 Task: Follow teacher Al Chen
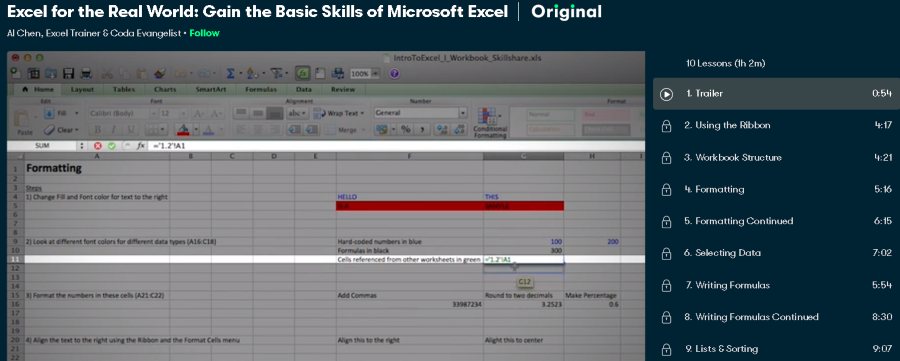204,33
